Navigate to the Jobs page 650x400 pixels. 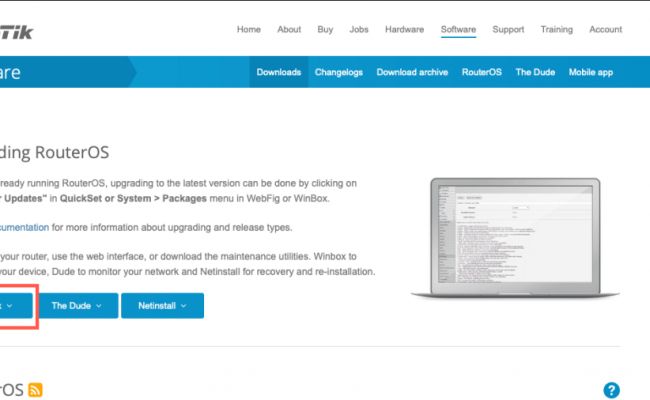[x=359, y=29]
